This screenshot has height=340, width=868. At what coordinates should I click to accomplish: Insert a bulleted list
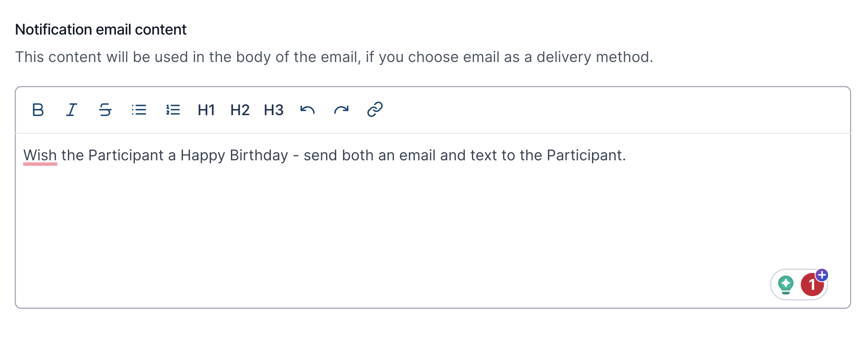[x=139, y=110]
